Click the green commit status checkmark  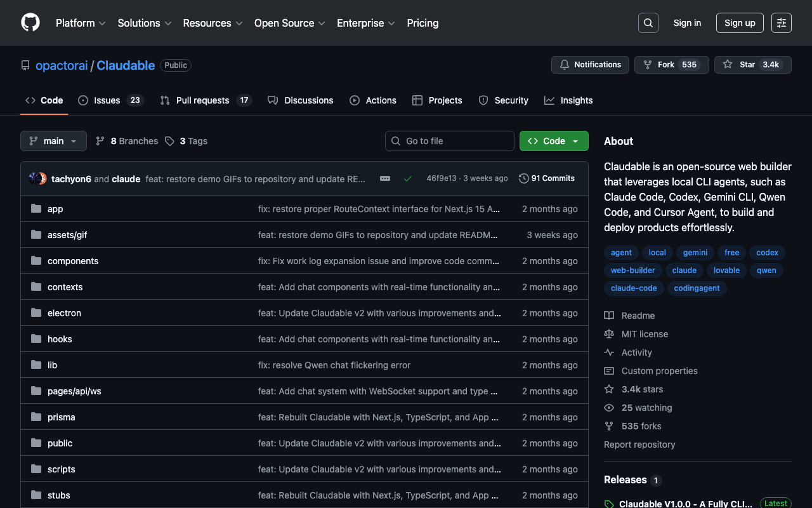point(408,178)
